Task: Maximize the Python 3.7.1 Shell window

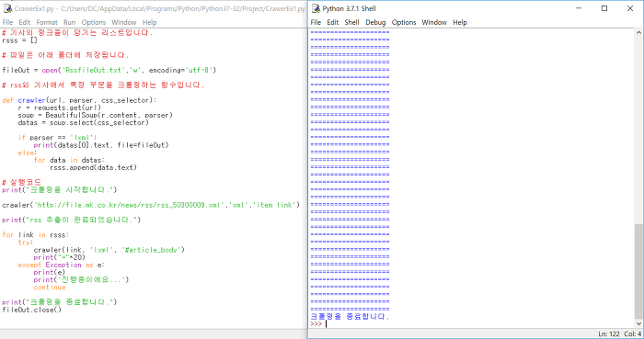Action: (x=604, y=8)
